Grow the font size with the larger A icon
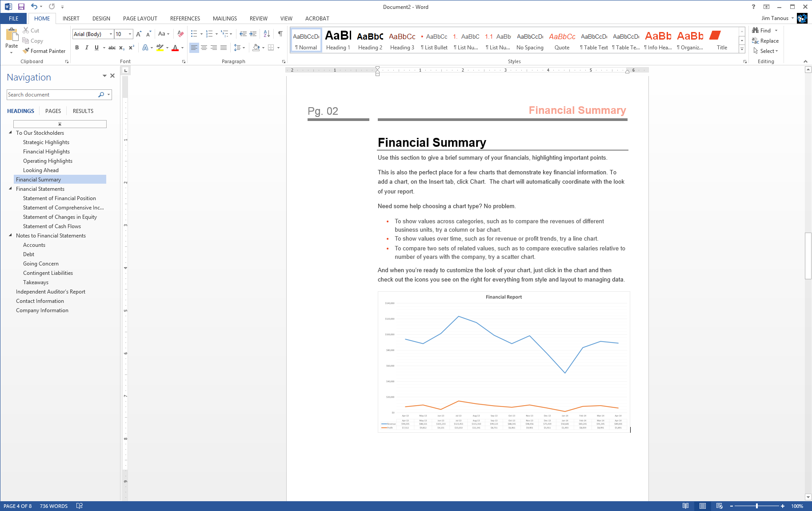 click(x=139, y=34)
